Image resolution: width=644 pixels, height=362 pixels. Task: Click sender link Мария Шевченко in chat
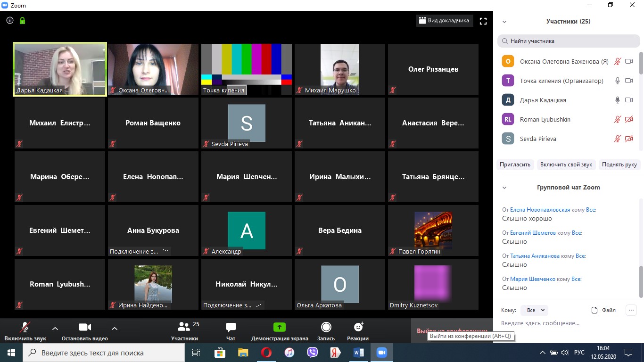tap(533, 279)
